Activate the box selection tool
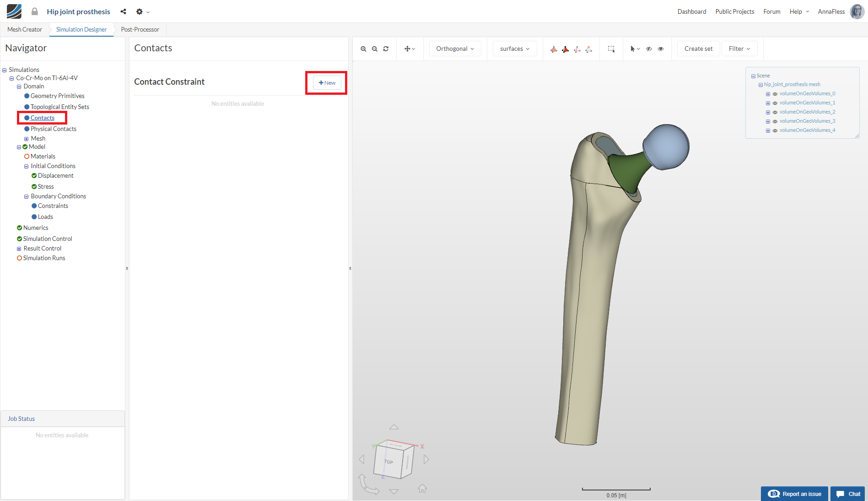The height and width of the screenshot is (501, 868). (x=611, y=49)
